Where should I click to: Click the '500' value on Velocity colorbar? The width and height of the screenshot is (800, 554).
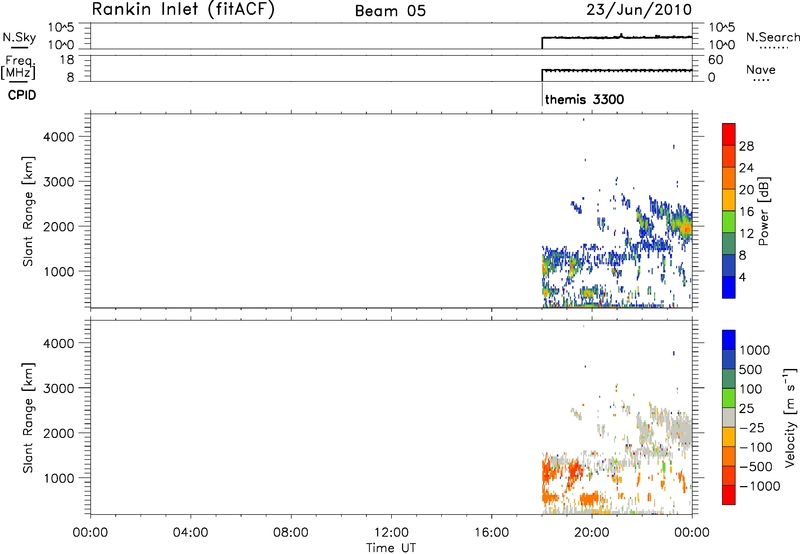(x=751, y=370)
